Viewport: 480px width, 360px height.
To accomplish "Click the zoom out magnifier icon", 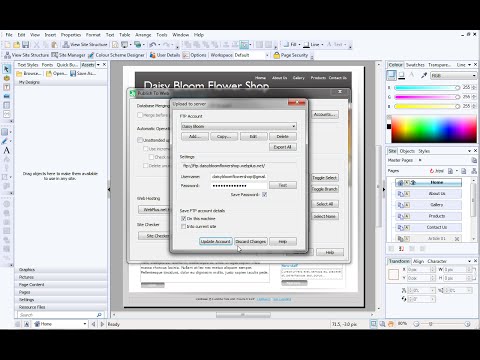I will pyautogui.click(x=416, y=324).
